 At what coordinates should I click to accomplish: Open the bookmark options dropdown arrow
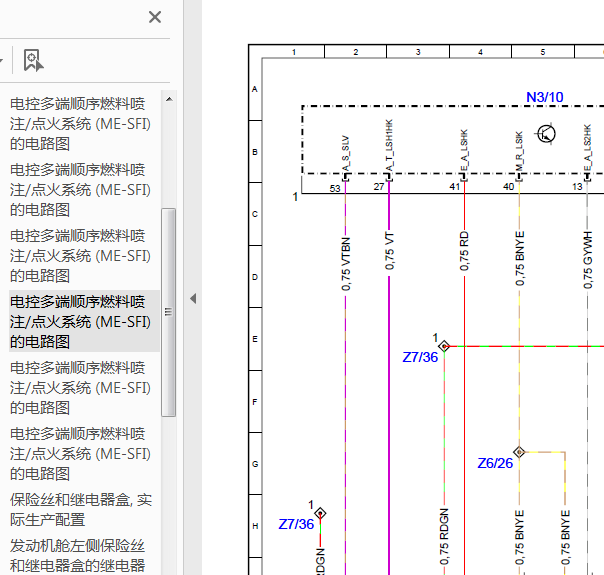[x=1, y=60]
